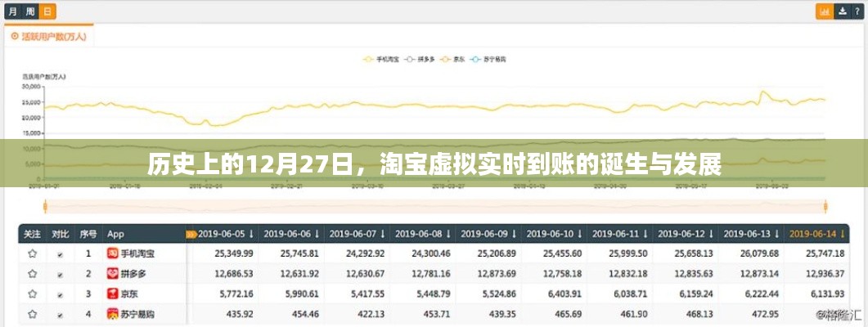Grab the left handle of date range slider
Image resolution: width=868 pixels, height=327 pixels.
[x=45, y=208]
